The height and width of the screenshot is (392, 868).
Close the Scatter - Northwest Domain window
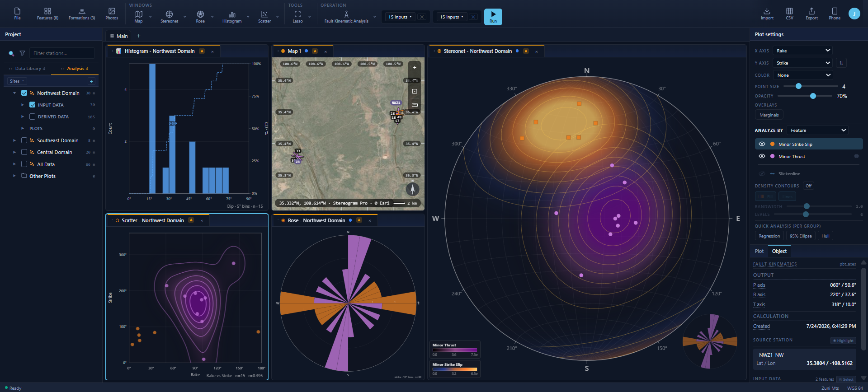202,220
